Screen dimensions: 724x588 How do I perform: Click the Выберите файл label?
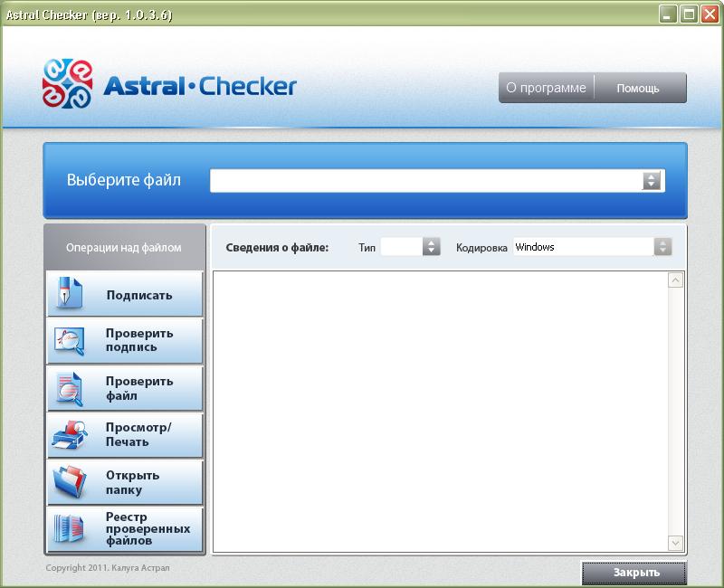pyautogui.click(x=124, y=180)
